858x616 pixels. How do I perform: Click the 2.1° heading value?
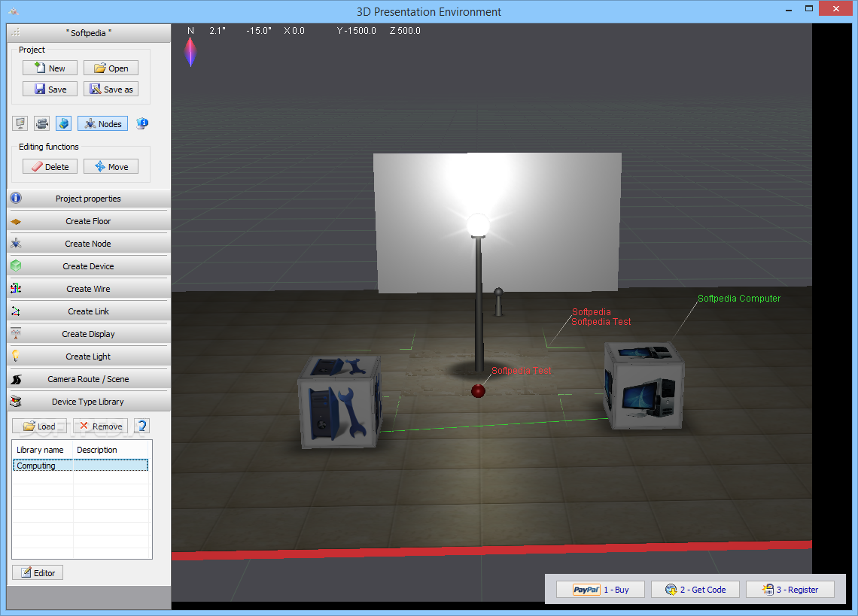pos(218,31)
